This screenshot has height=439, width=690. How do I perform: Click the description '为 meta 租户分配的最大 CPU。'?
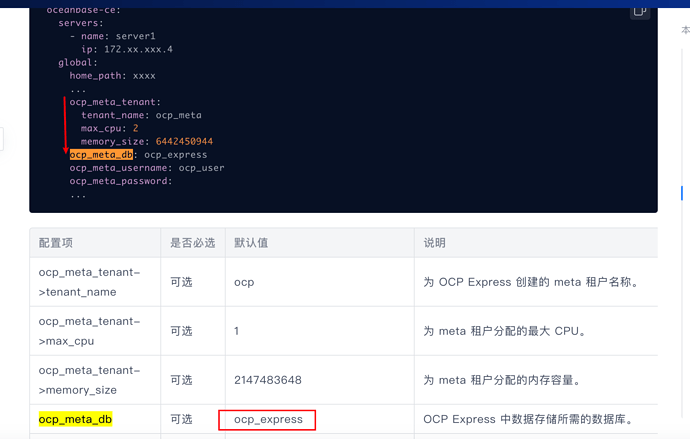tap(505, 331)
